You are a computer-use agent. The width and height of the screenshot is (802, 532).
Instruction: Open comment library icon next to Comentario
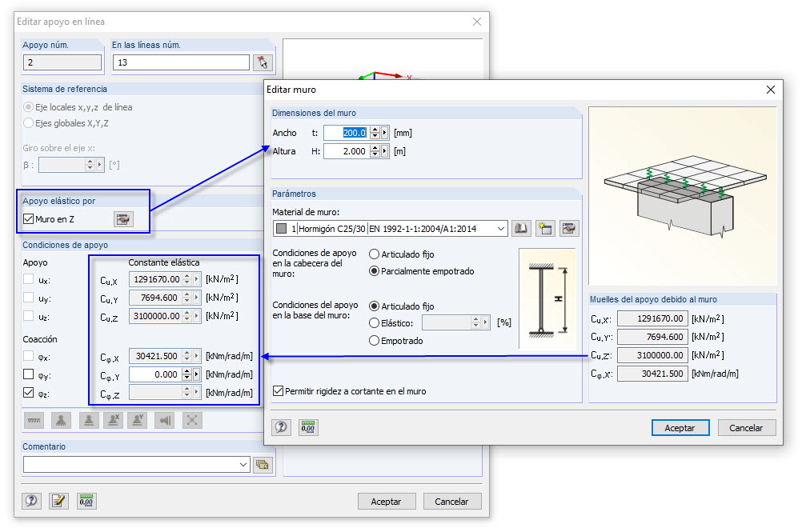263,465
